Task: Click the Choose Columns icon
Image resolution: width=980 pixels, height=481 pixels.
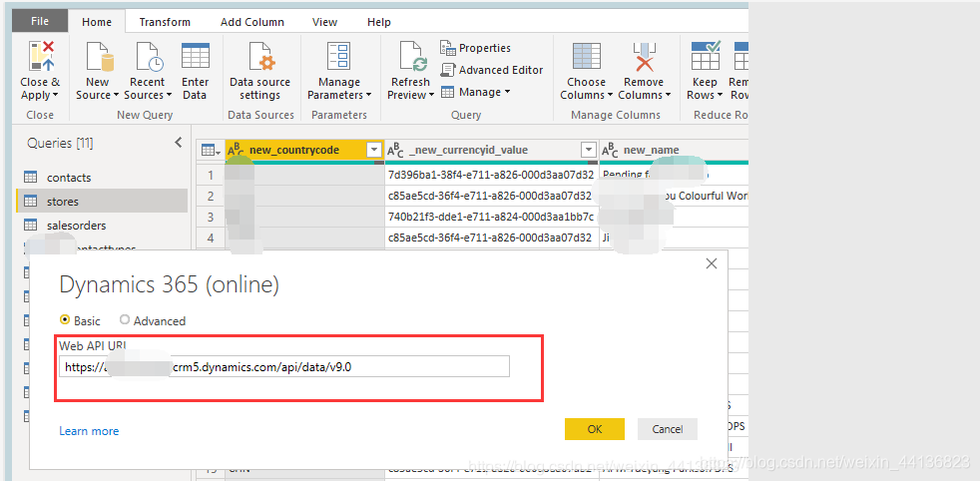Action: (587, 56)
